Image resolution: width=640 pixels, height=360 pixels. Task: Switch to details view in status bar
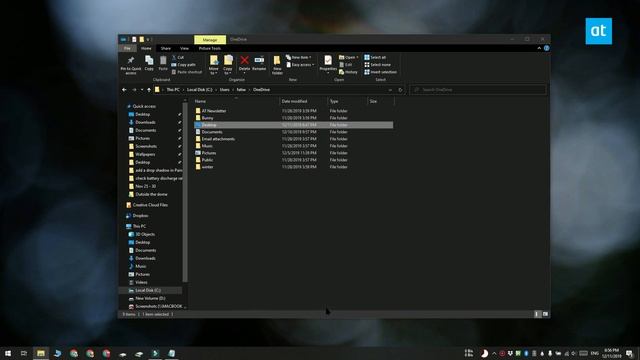[537, 314]
